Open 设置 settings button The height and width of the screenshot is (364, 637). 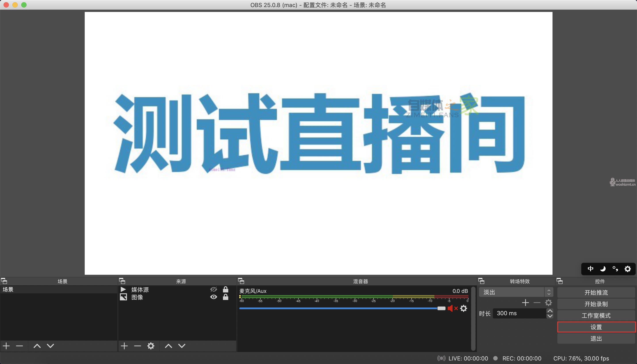(596, 327)
